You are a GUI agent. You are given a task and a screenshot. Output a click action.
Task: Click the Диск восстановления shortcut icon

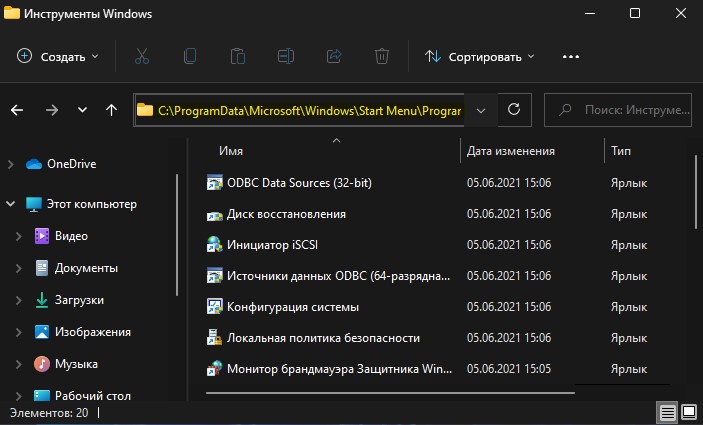[x=214, y=214]
